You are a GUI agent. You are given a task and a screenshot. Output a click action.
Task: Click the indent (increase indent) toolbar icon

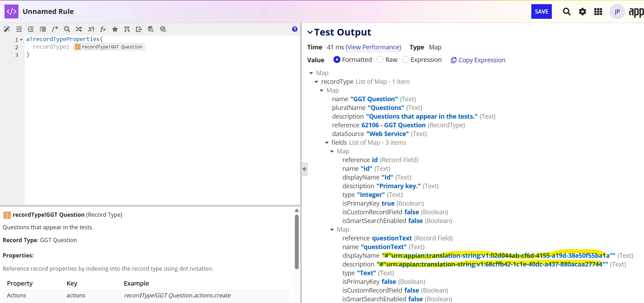click(x=31, y=29)
